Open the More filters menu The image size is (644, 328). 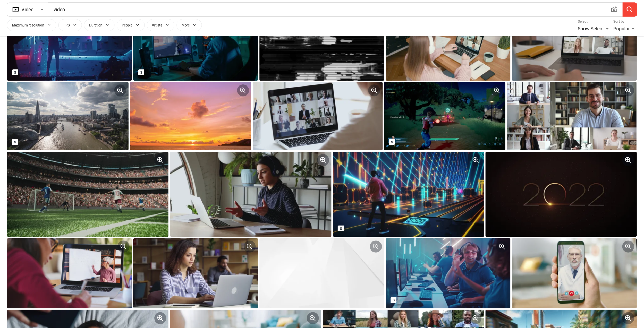click(189, 25)
